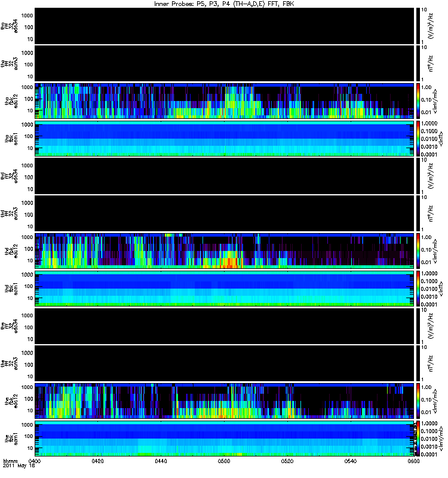Select the the fbk edc12 panel label
Image resolution: width=448 pixels, height=478 pixels.
click(x=11, y=401)
